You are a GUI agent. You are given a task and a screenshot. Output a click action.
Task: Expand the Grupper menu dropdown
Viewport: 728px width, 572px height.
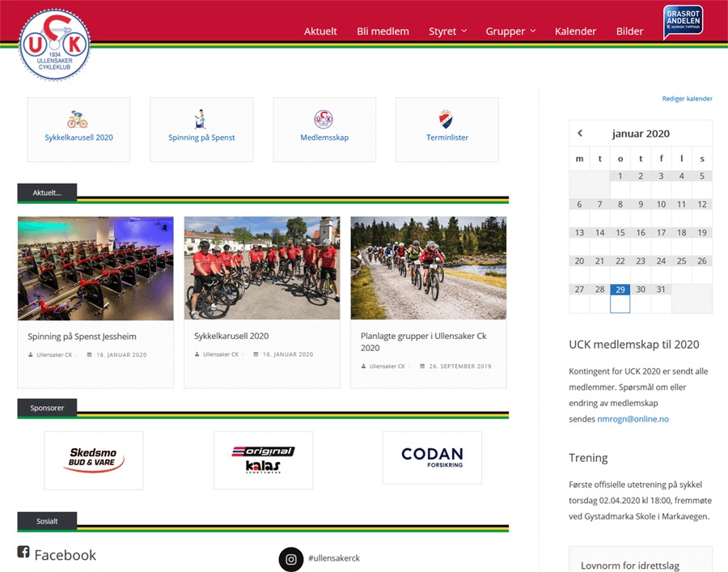point(533,31)
